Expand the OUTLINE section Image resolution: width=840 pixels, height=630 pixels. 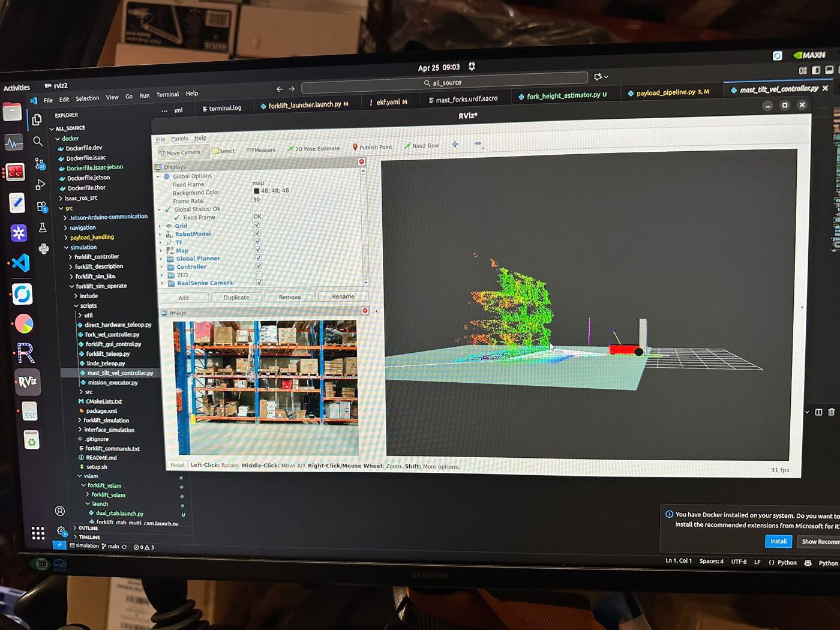click(88, 528)
